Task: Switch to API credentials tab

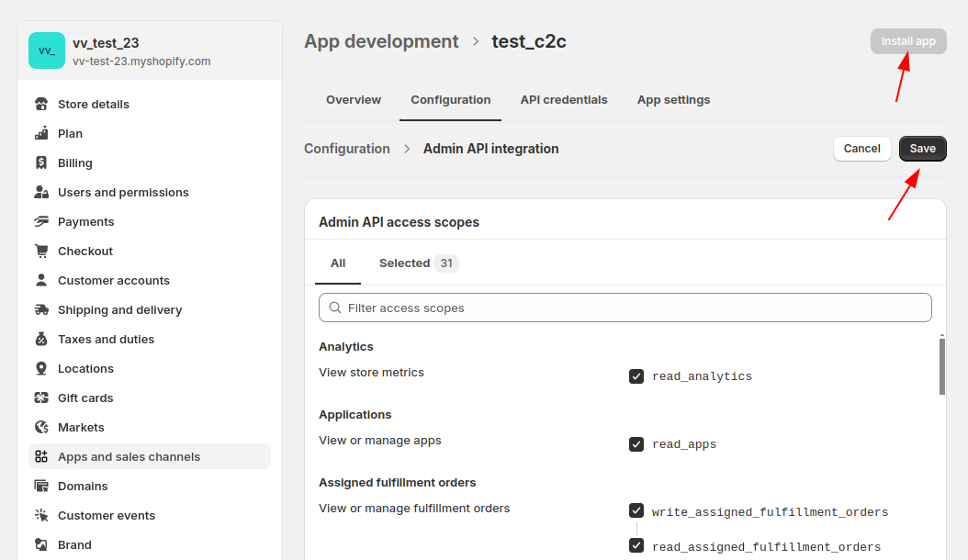Action: (564, 99)
